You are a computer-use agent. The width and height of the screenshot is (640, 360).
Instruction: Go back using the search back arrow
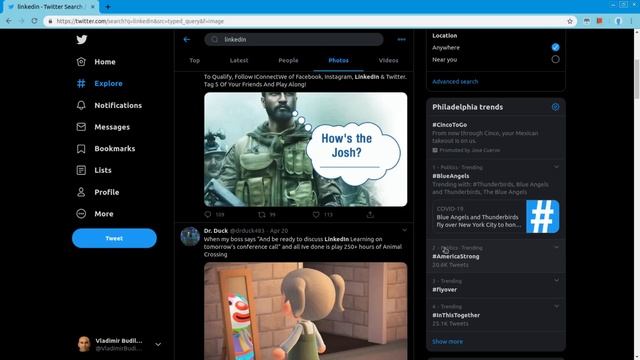point(187,39)
